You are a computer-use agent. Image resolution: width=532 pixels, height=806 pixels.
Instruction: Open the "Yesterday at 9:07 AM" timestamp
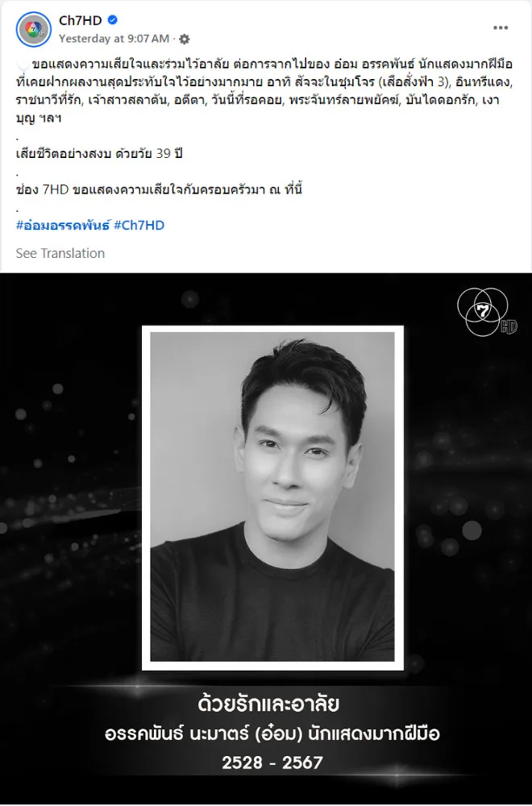point(114,39)
